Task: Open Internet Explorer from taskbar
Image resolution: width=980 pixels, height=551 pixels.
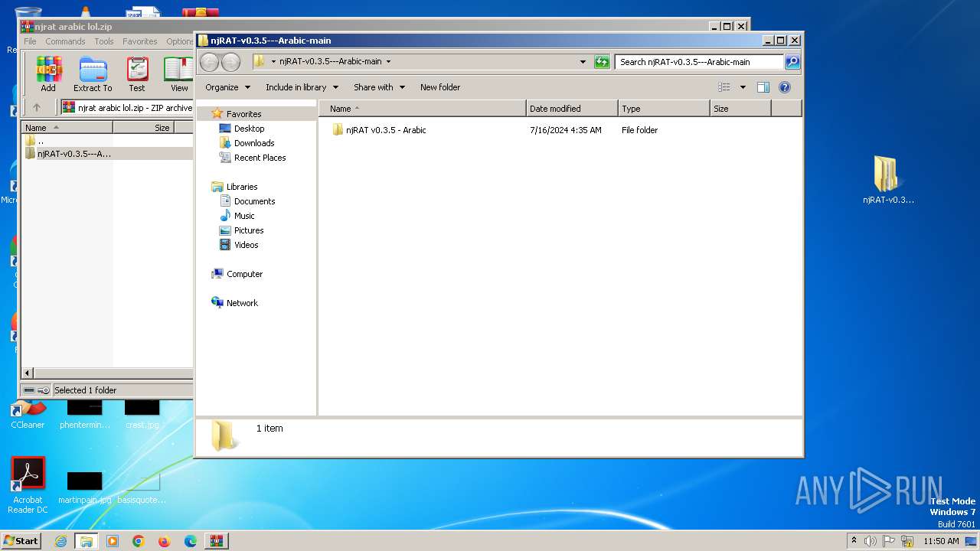Action: coord(60,541)
